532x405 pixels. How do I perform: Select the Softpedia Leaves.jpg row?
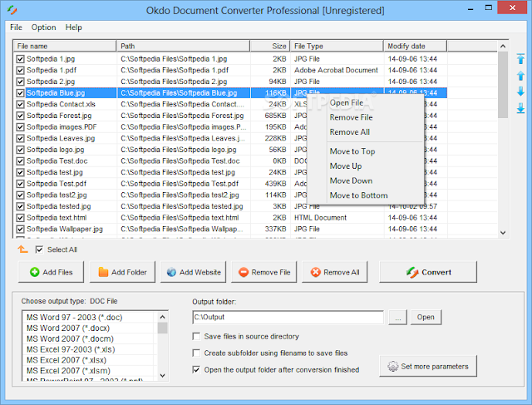click(231, 138)
